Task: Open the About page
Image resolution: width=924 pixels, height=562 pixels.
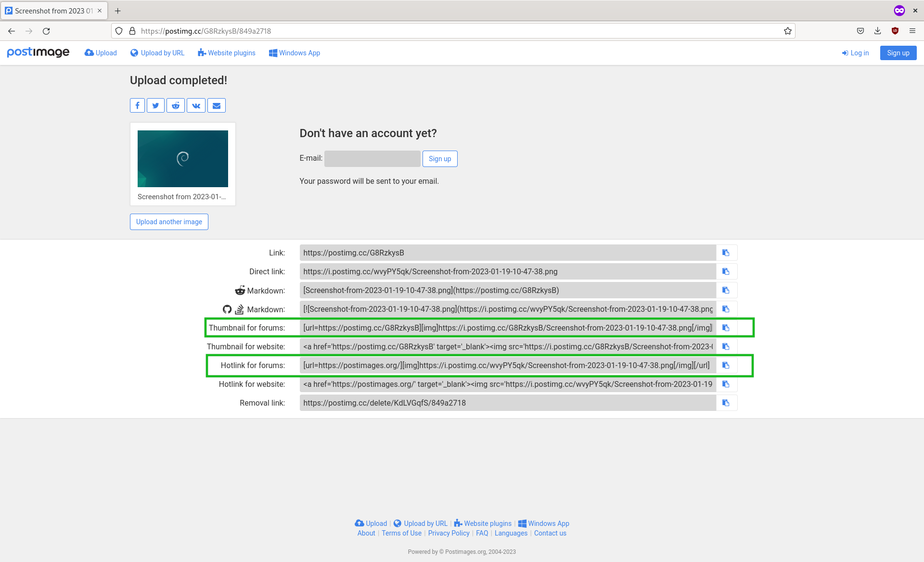Action: [366, 533]
